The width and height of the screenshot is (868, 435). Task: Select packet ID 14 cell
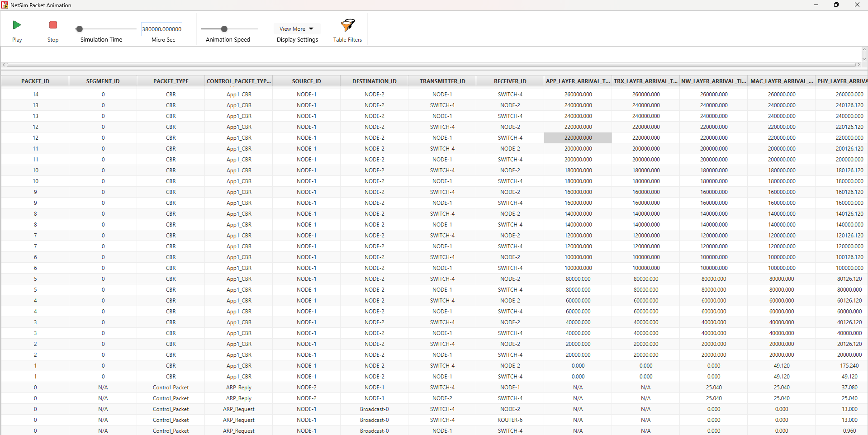(x=35, y=95)
